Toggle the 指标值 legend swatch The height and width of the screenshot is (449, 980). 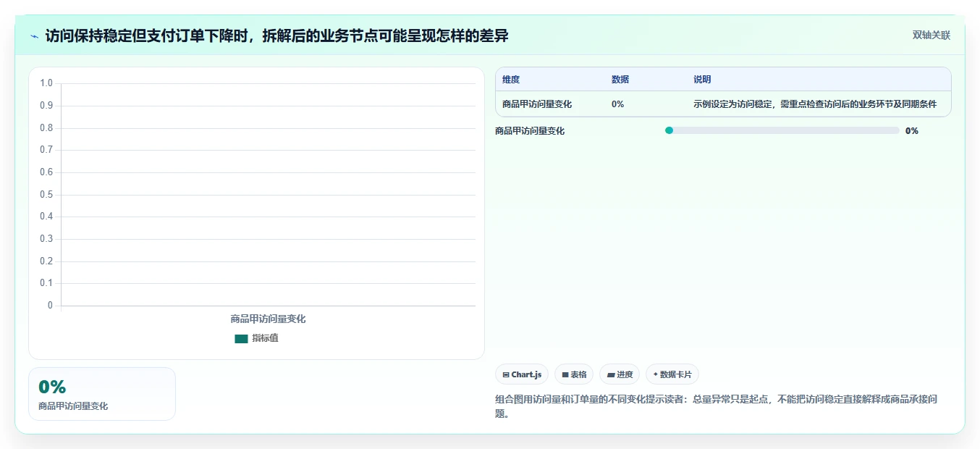point(241,338)
